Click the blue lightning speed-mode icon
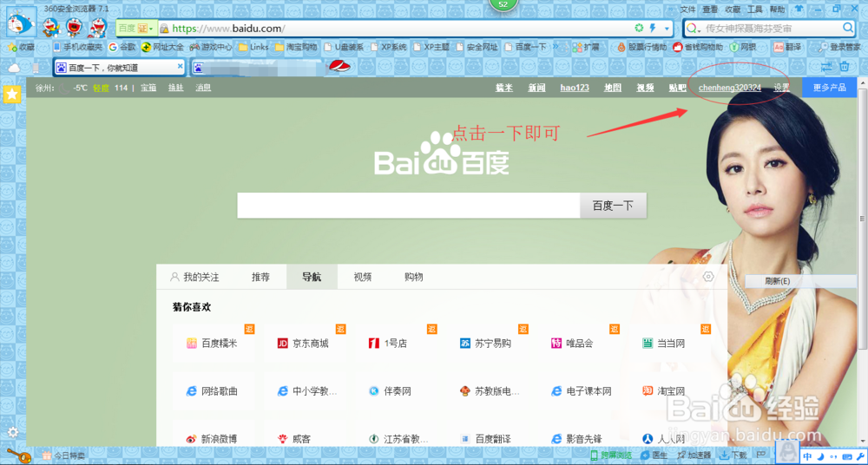Viewport: 868px width, 465px height. [653, 28]
